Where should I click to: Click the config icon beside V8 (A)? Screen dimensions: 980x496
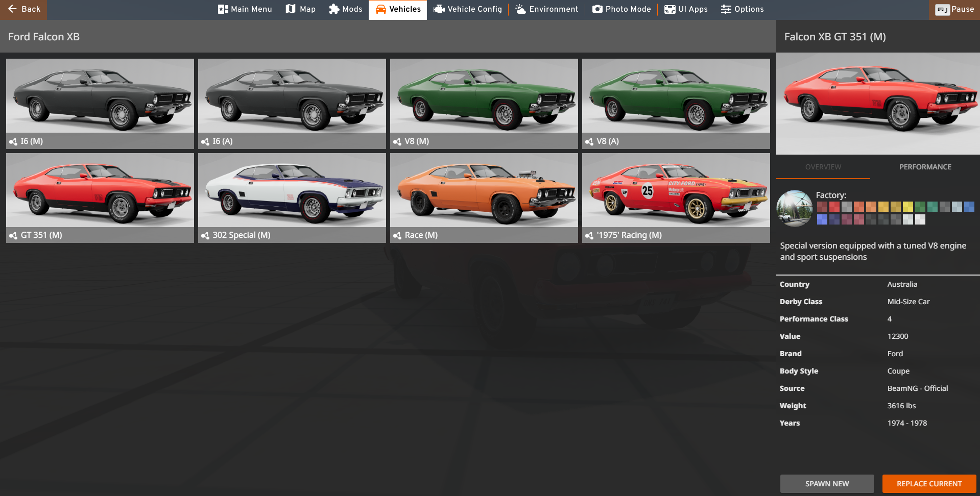coord(589,141)
